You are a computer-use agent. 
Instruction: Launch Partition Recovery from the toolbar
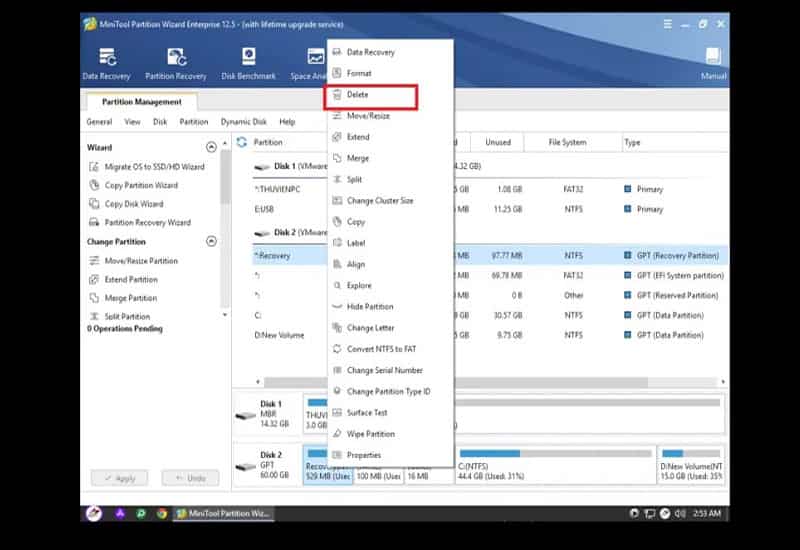tap(176, 64)
